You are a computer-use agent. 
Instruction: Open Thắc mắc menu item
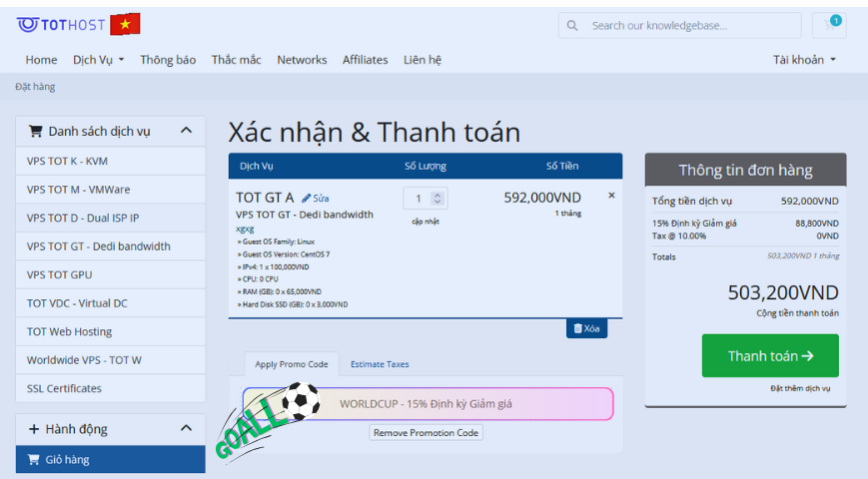(x=237, y=60)
